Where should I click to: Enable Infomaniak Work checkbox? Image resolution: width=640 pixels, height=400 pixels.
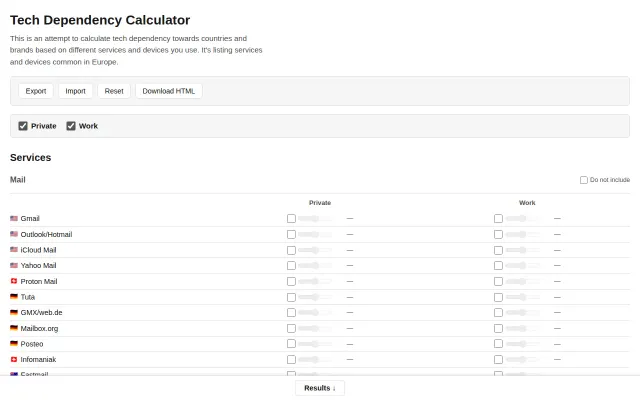pyautogui.click(x=498, y=359)
